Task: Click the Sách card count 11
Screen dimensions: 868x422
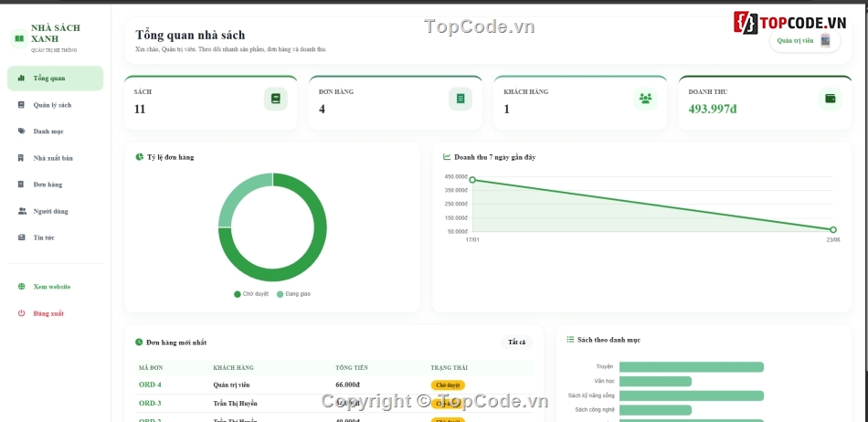Action: pos(140,109)
